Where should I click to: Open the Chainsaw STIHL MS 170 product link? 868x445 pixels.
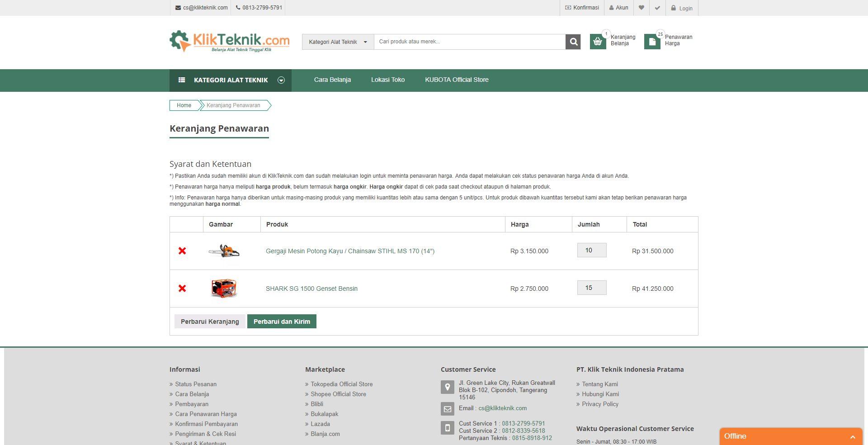coord(350,251)
